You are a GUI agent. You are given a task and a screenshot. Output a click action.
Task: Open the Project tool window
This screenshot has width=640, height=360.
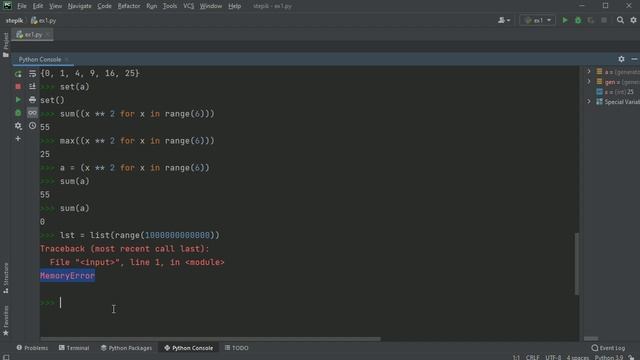6,44
